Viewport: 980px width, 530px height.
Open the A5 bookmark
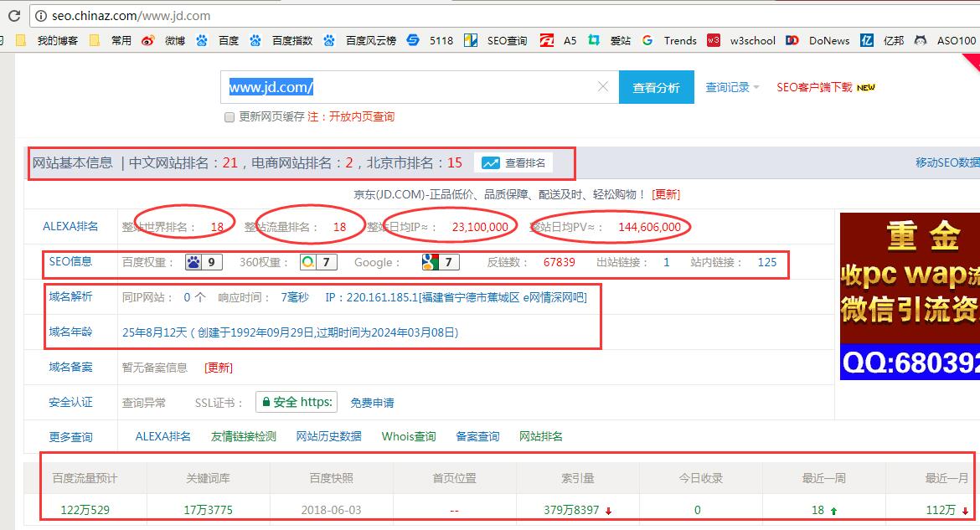(559, 41)
